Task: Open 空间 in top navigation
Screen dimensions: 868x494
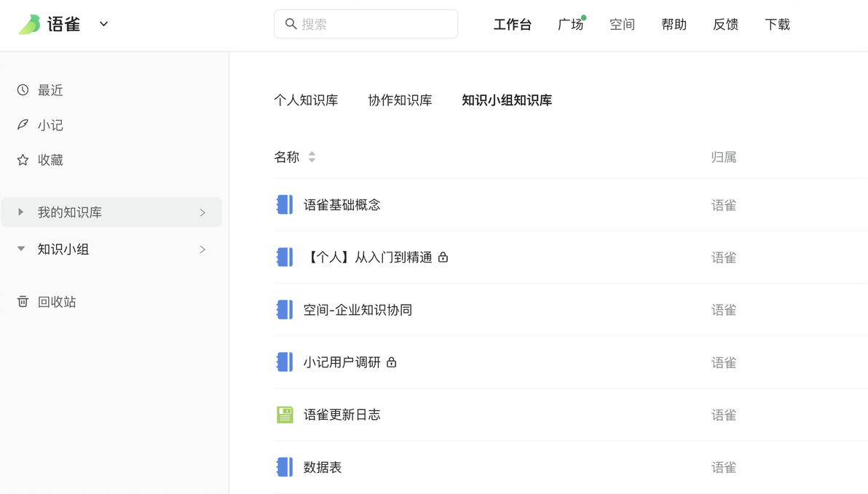Action: point(622,24)
